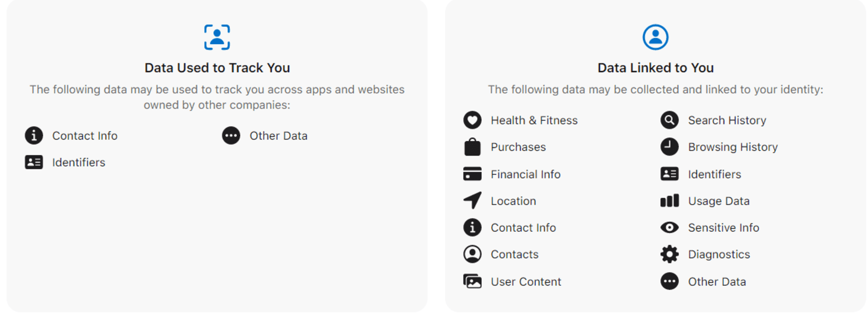Click the Browsing History clock icon

tap(669, 147)
